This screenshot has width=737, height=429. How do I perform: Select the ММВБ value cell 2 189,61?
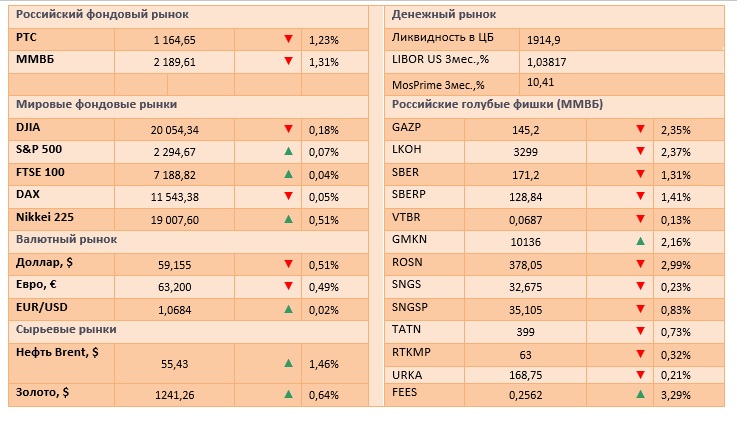(x=174, y=62)
